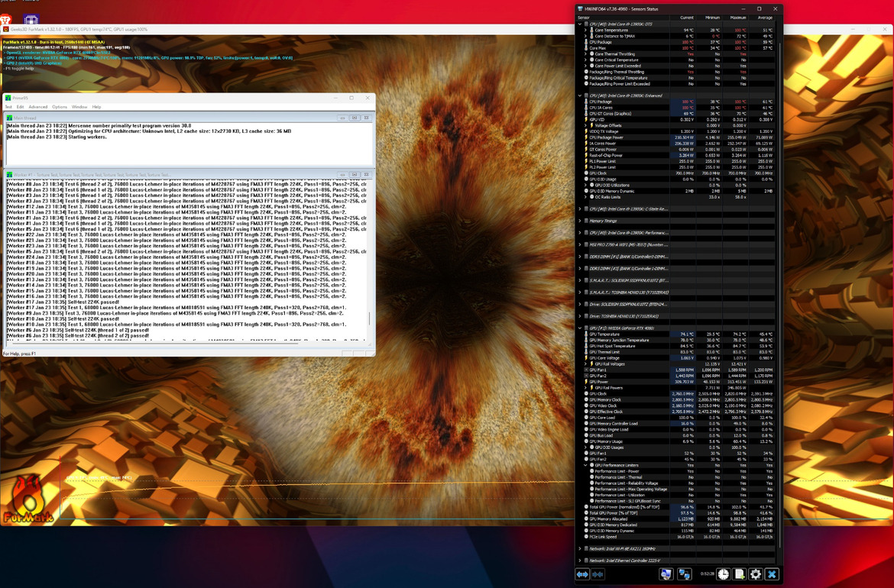
Task: Click the thermometer icon beside GPU Hot Spot Temperature
Action: tap(586, 346)
